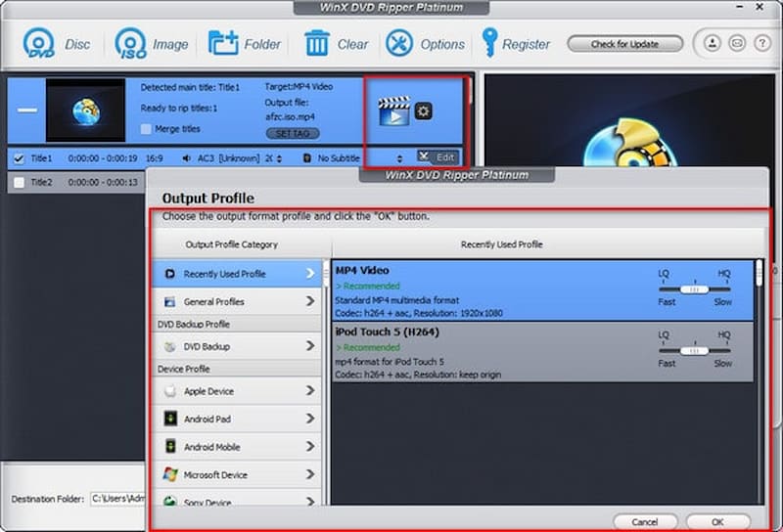Click the Sony Device icon

[x=169, y=501]
